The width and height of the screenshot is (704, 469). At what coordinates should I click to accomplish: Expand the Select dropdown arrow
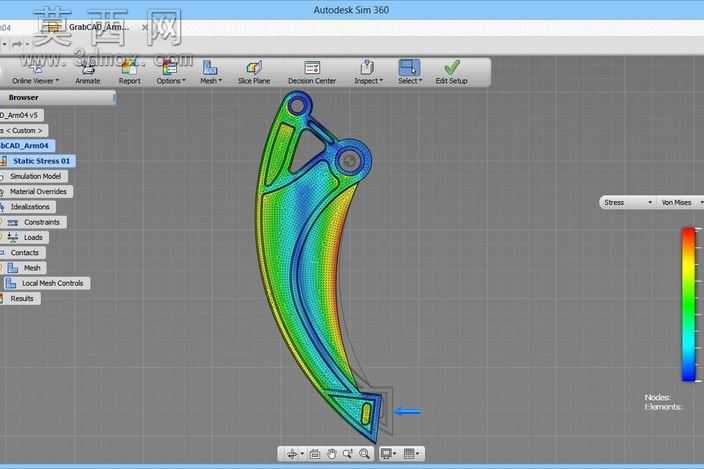point(421,81)
